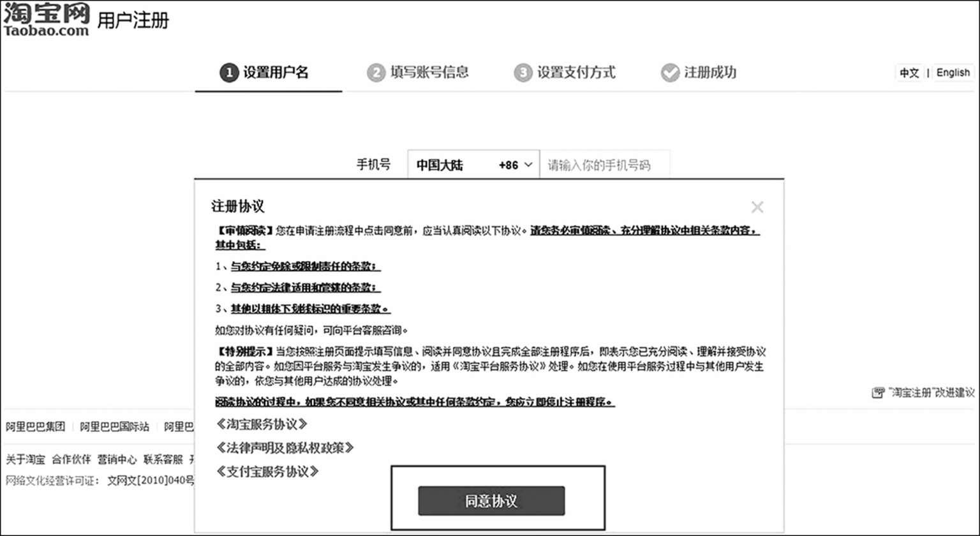
Task: Click the license number 文网文[2010]040号
Action: coord(151,480)
